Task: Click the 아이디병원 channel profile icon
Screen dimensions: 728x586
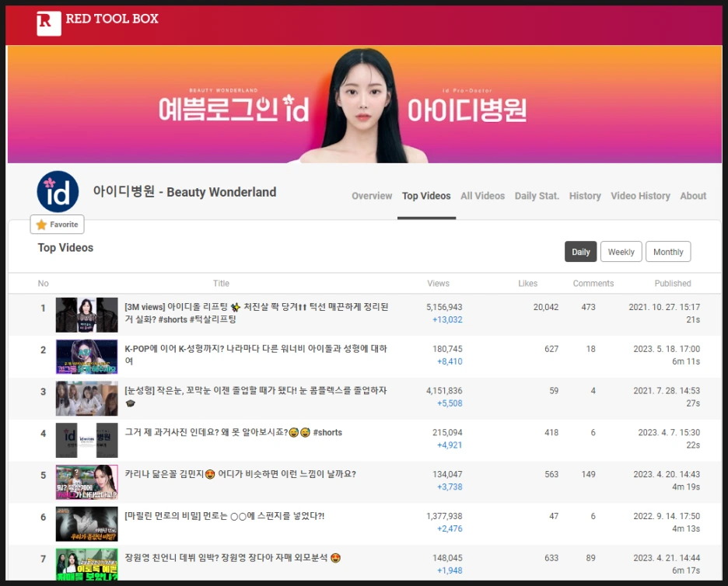Action: (x=58, y=191)
